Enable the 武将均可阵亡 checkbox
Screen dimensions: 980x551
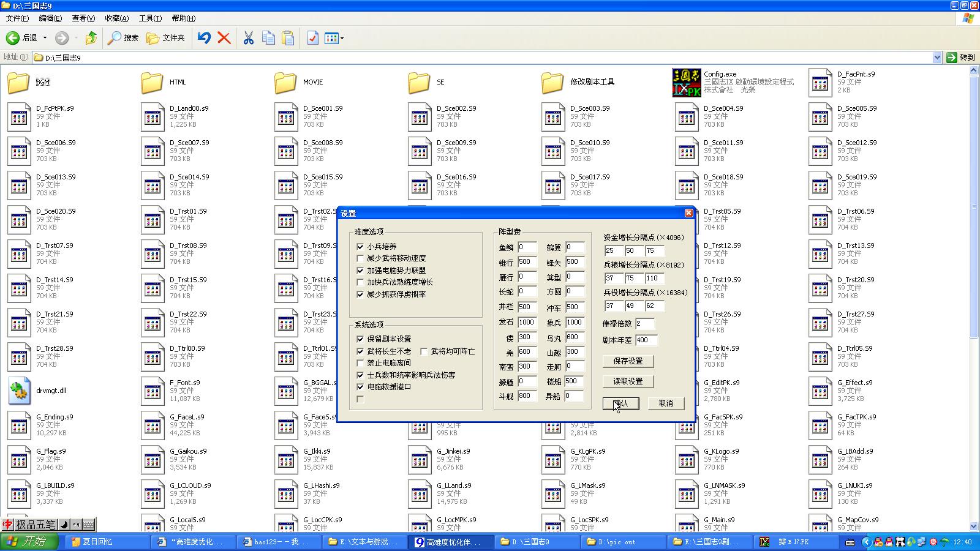424,351
